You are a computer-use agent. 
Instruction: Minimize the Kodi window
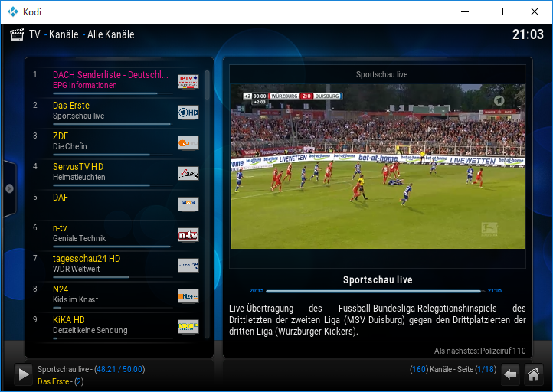465,11
